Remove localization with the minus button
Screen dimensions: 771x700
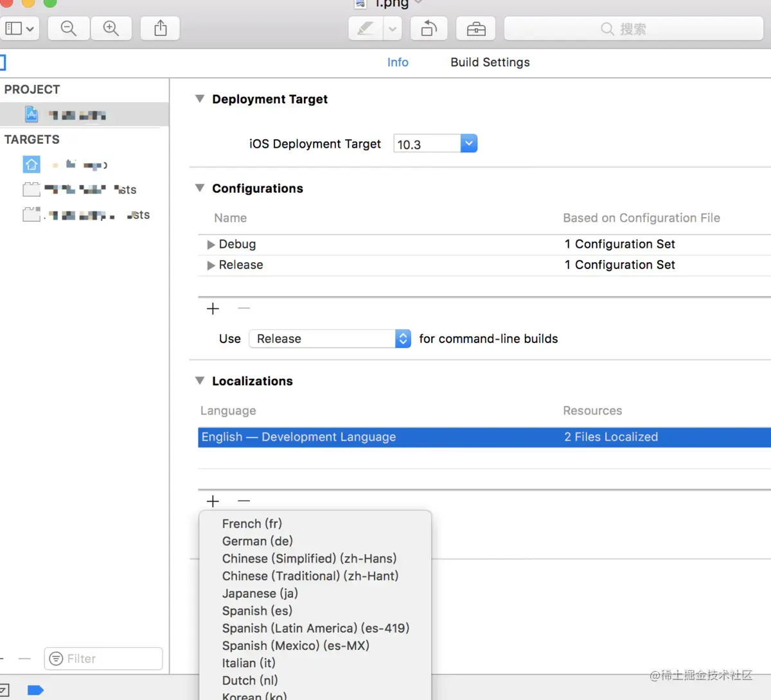pyautogui.click(x=244, y=501)
